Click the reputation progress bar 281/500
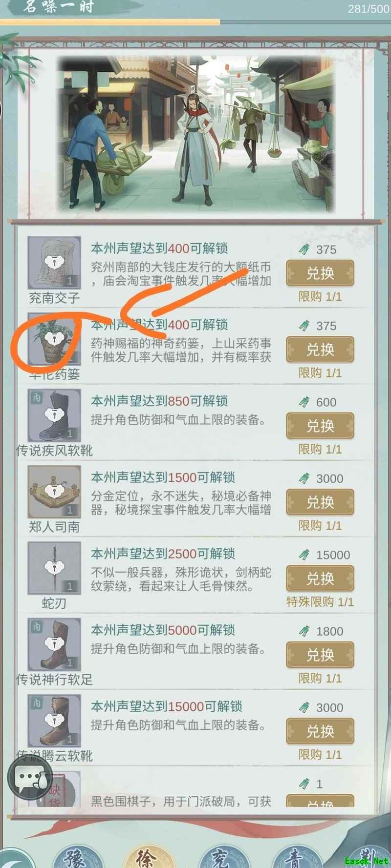This screenshot has height=868, width=391. pyautogui.click(x=110, y=21)
